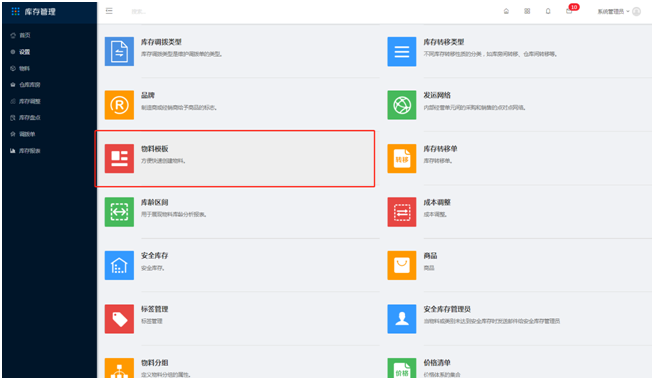
Task: Open the 库存调拨类型 document-transfer icon tile
Action: (x=119, y=51)
